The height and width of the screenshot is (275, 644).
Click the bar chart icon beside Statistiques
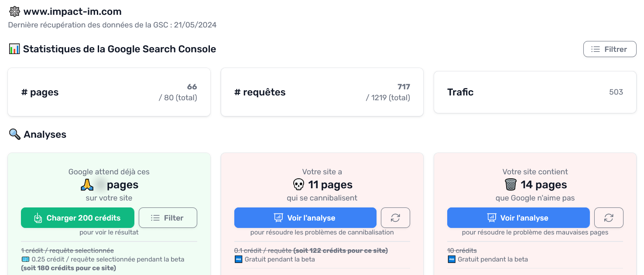[x=14, y=49]
